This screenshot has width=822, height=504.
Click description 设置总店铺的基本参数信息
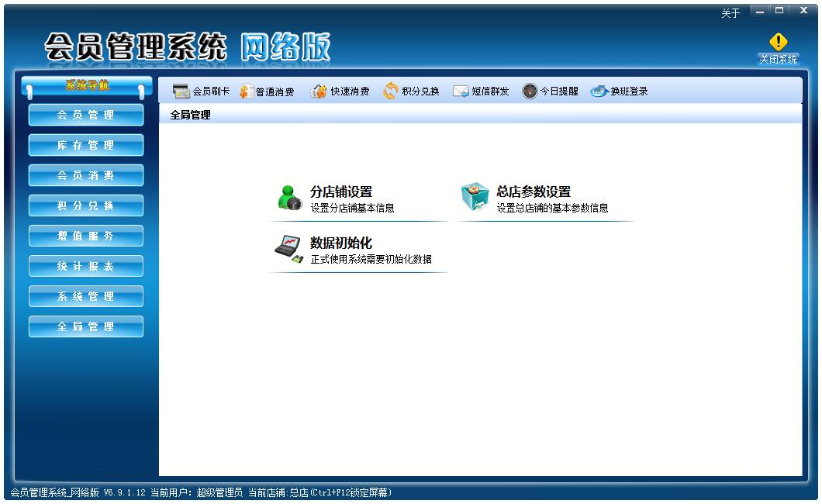click(553, 208)
